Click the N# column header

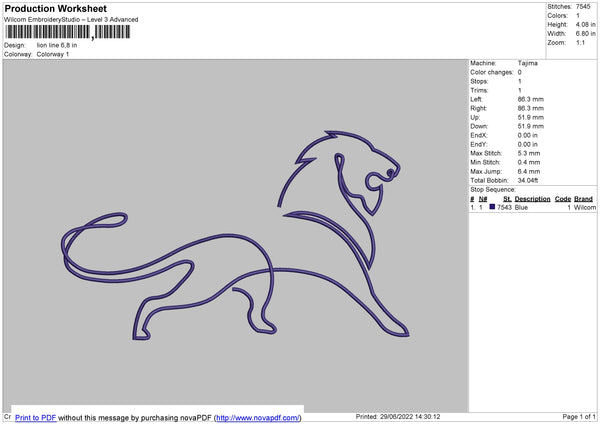click(484, 198)
